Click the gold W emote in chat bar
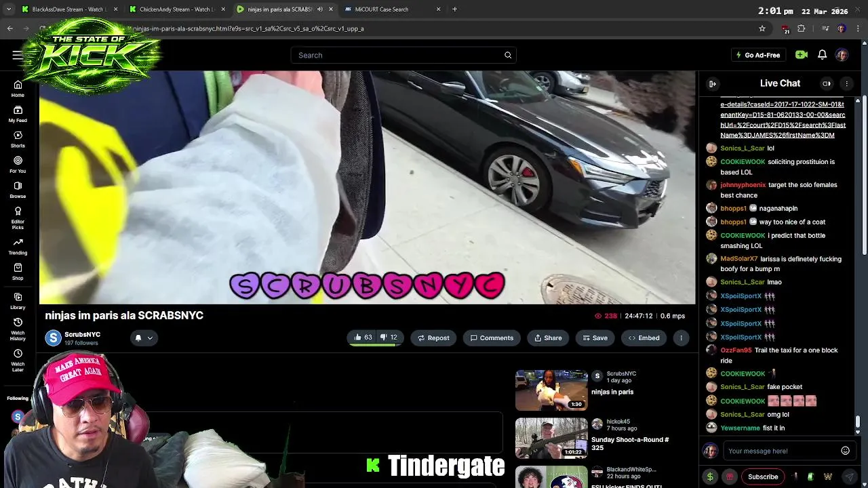Screen dimensions: 868x488 828,476
